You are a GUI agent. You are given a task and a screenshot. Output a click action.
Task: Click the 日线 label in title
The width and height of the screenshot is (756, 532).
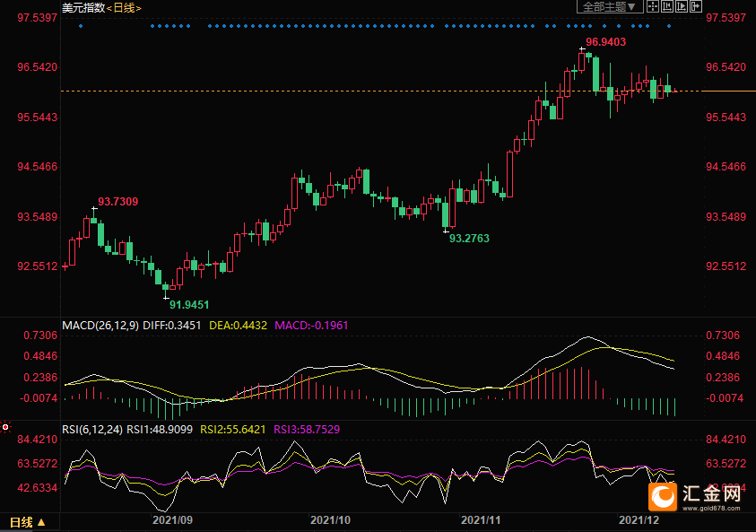coord(124,8)
